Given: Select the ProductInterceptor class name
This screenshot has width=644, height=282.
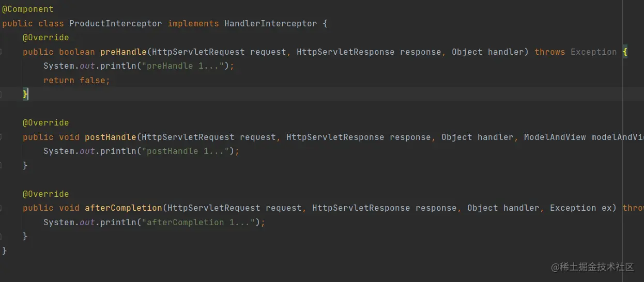Looking at the screenshot, I should (116, 23).
